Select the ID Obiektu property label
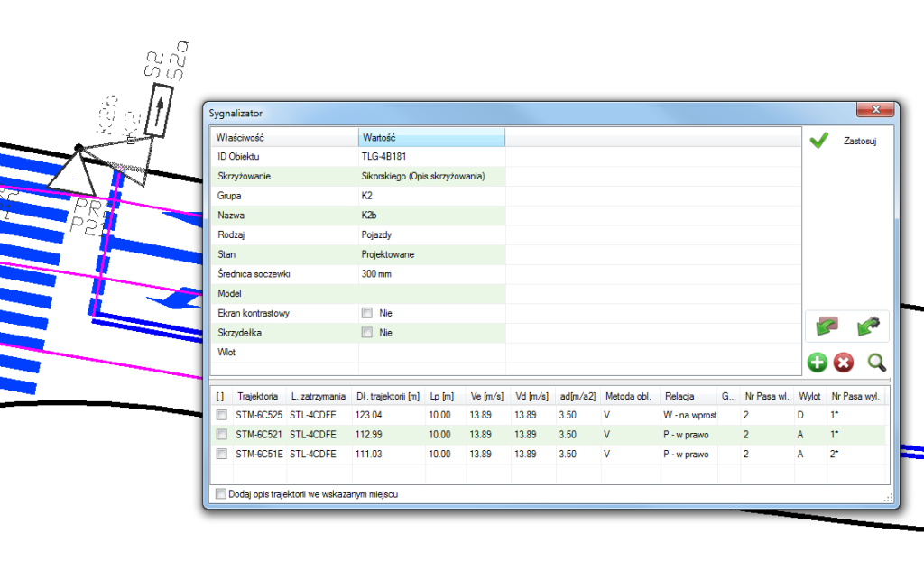Viewport: 924px width, 570px height. [x=238, y=157]
